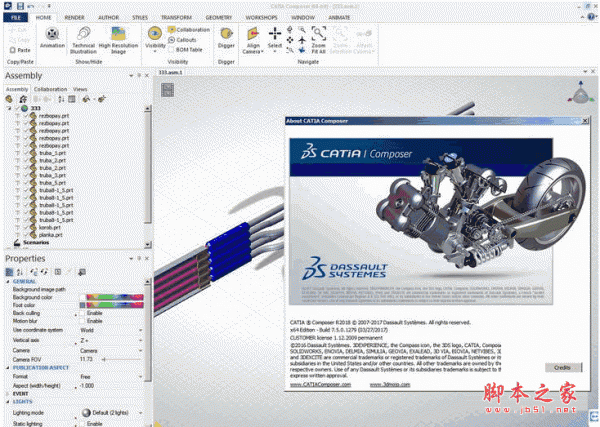Collapse the LIGHTS properties section

[8, 402]
